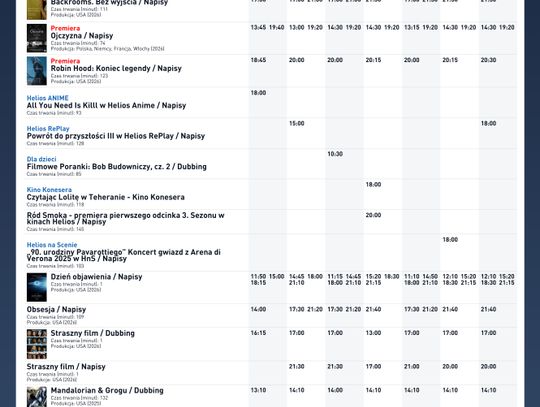Open the Robin Hood poster thumbnail
Screen dimensions: 540x407
tap(37, 71)
